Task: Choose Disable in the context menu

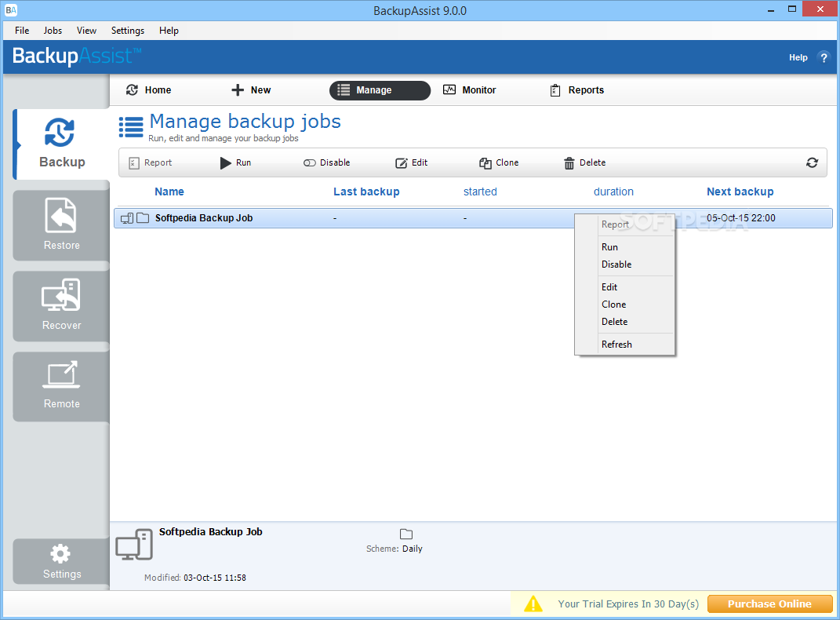Action: (x=624, y=264)
